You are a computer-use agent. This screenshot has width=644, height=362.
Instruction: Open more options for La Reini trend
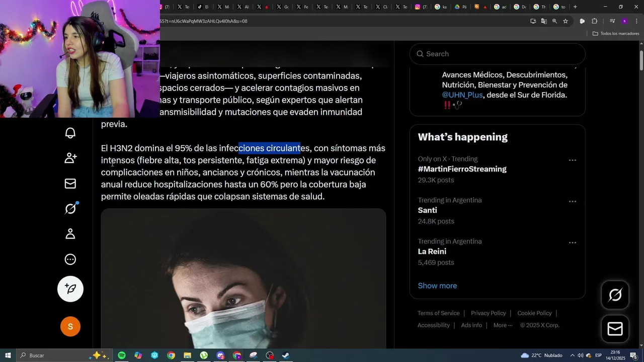pos(573,243)
